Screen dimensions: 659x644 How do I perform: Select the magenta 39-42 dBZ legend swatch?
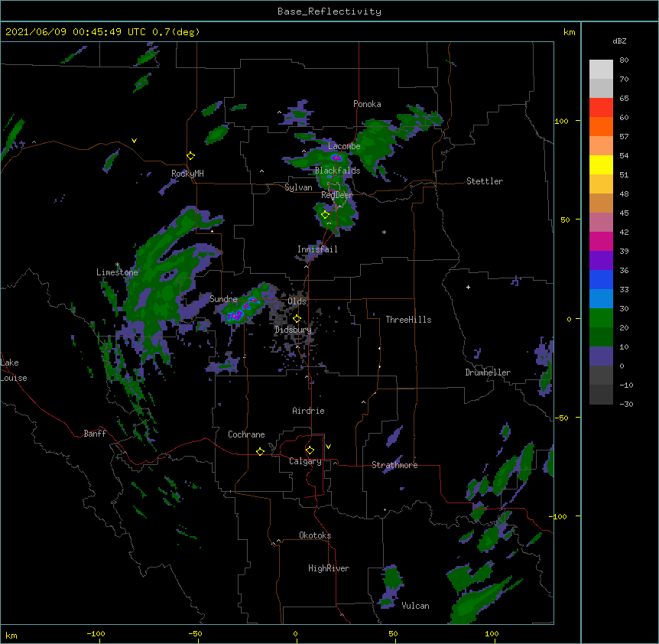[x=601, y=241]
